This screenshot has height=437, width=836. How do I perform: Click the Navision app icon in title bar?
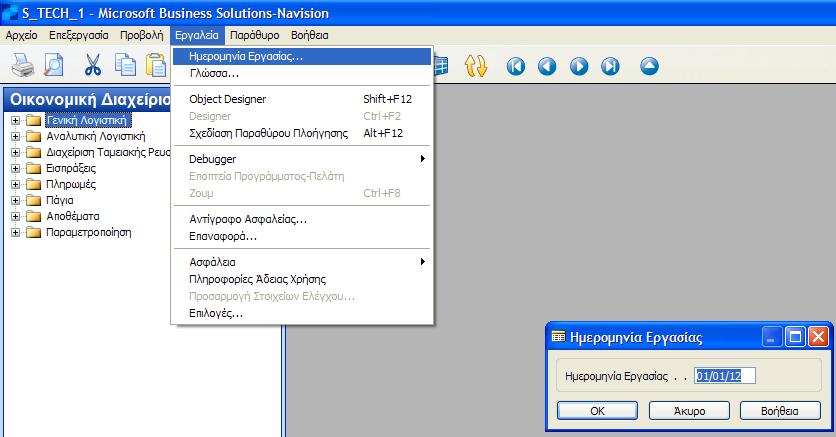10,13
